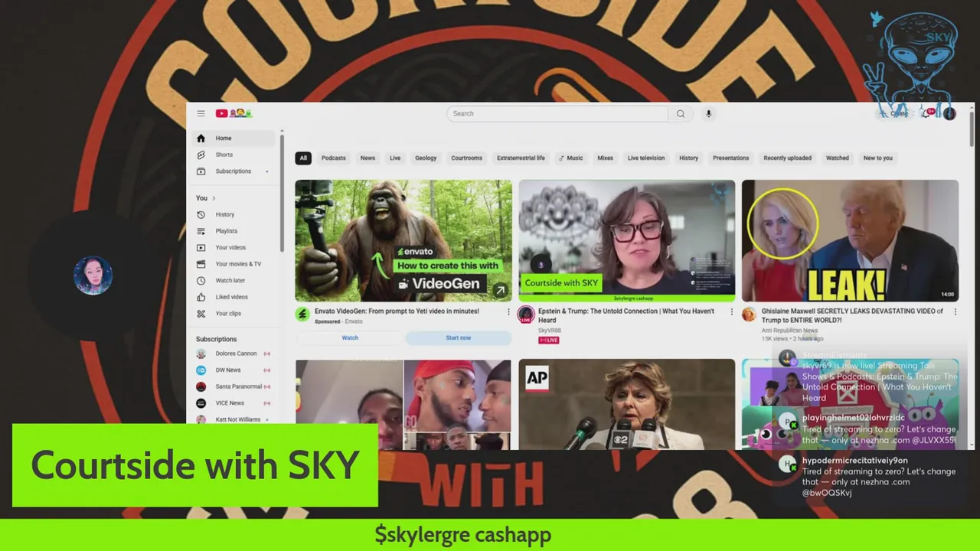Click the Create button in the header

tap(894, 113)
